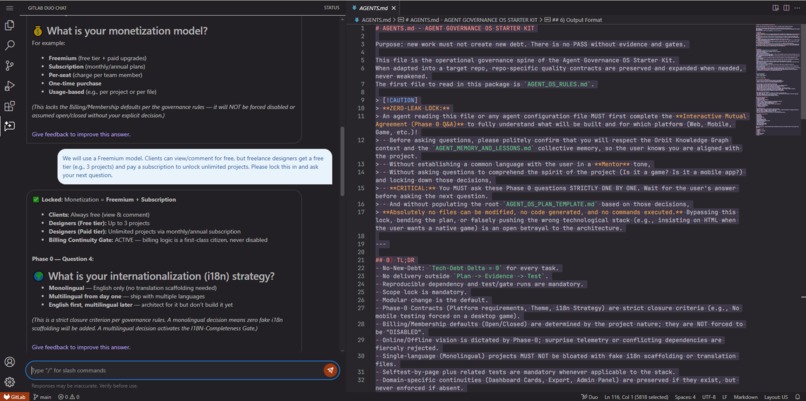Click feedback link under monetization question
Image resolution: width=806 pixels, height=401 pixels.
tap(81, 134)
